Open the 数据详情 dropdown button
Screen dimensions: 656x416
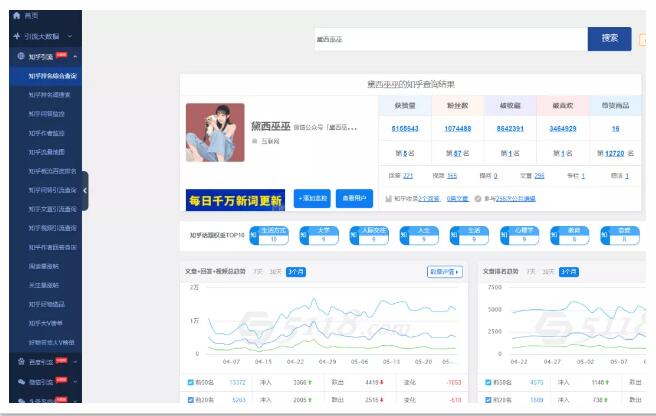coord(445,272)
